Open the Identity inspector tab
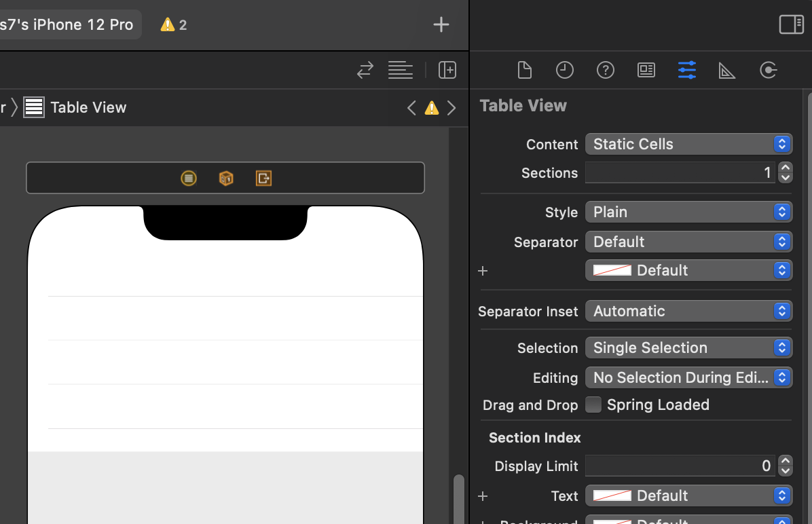812x524 pixels. [x=646, y=70]
